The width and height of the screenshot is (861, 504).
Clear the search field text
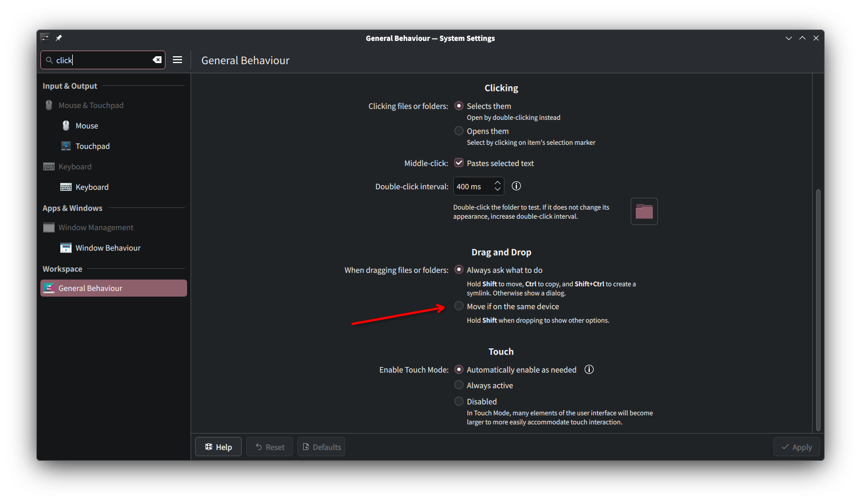[x=157, y=60]
